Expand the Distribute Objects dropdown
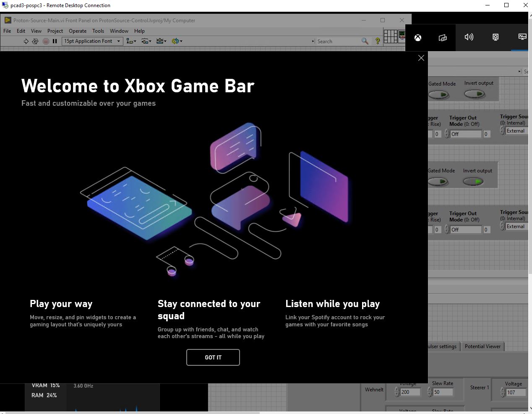The width and height of the screenshot is (532, 414). point(146,41)
